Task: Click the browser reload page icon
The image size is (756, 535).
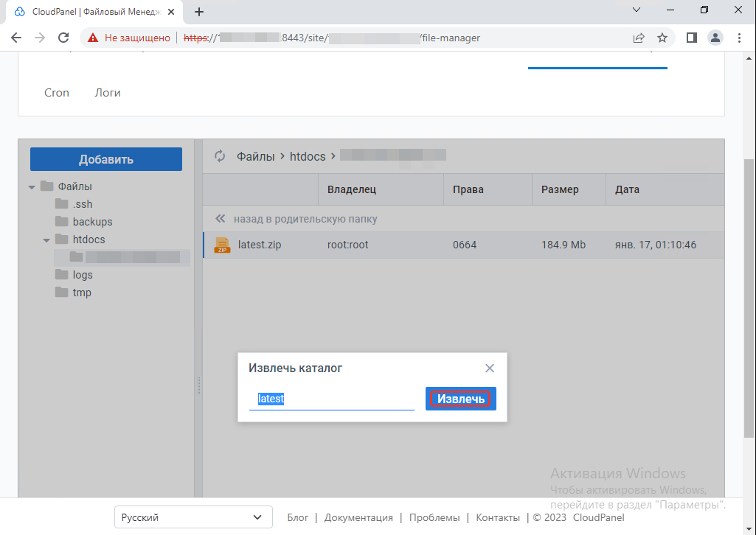Action: tap(63, 38)
